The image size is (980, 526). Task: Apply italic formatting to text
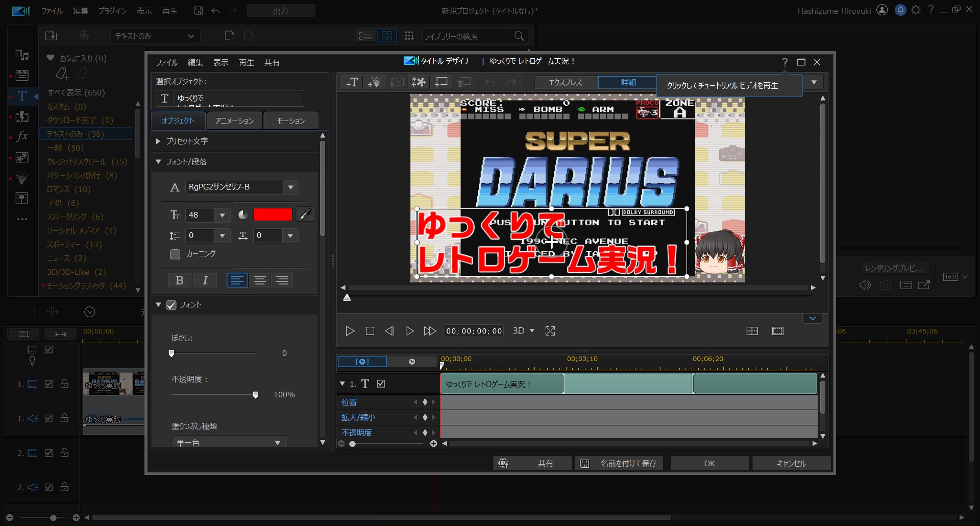coord(205,280)
